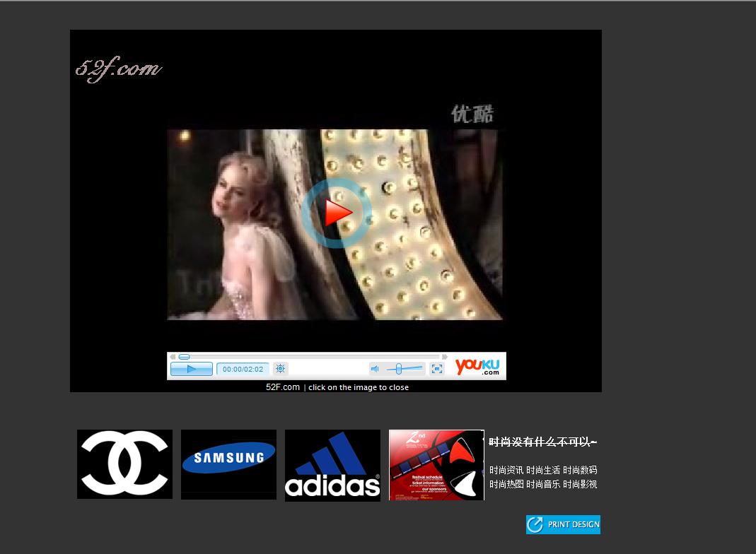Viewport: 756px width, 554px height.
Task: Open the 时尚生活 link
Action: pos(543,470)
